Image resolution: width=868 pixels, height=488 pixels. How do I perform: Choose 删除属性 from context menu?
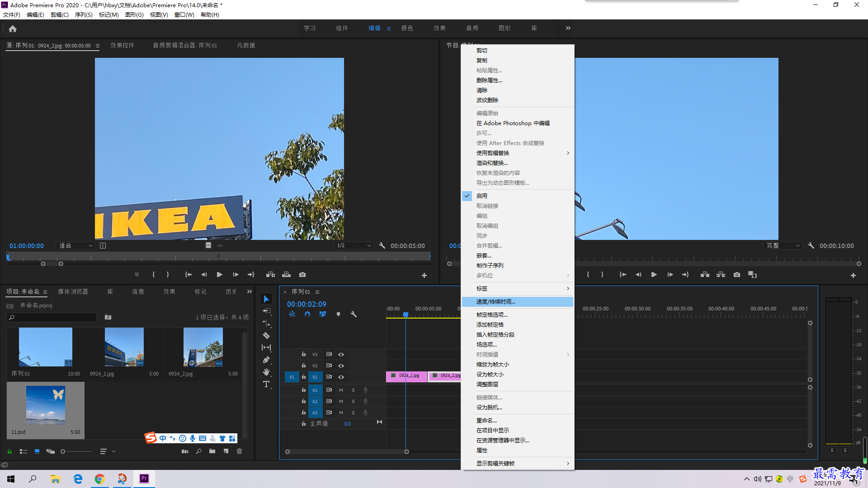[x=518, y=80]
